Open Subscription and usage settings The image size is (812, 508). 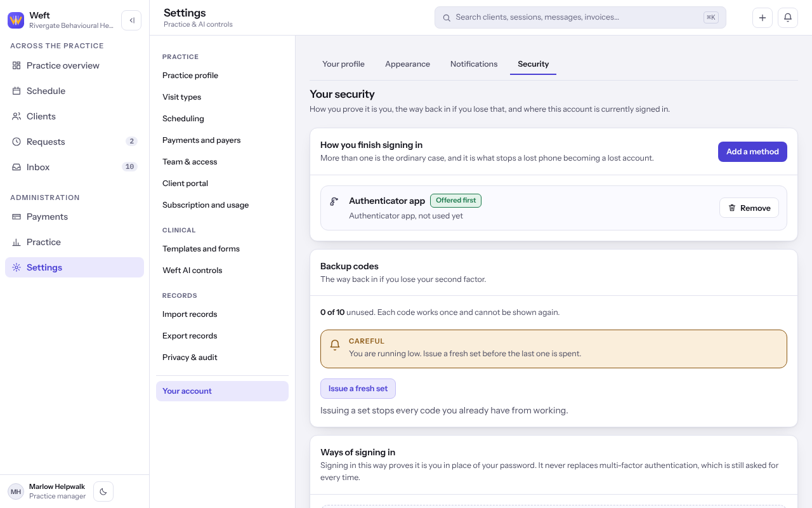pos(222,205)
